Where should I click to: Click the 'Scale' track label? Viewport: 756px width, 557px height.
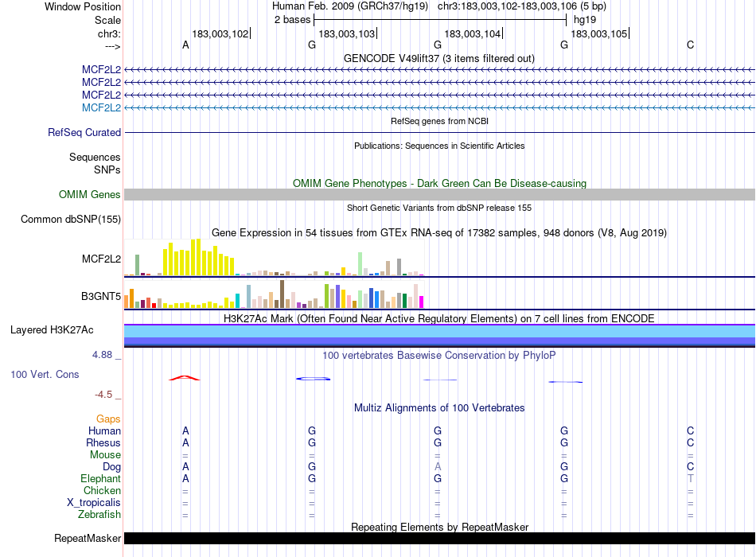107,20
